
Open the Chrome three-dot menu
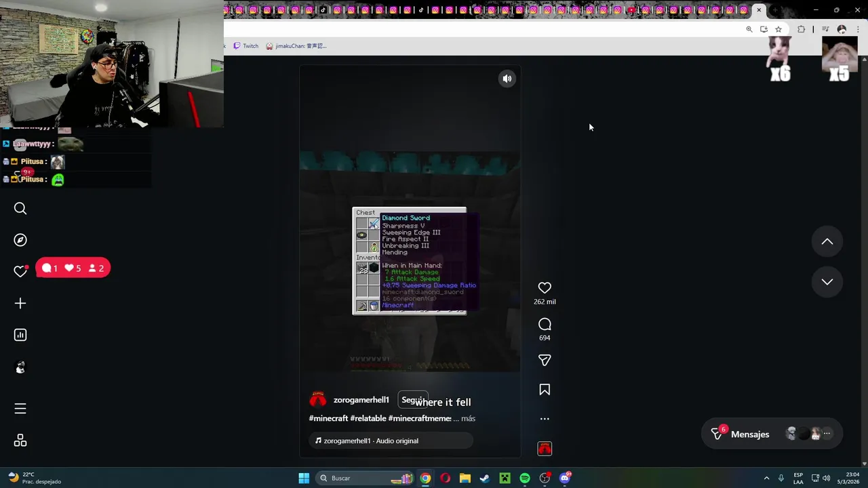[858, 29]
